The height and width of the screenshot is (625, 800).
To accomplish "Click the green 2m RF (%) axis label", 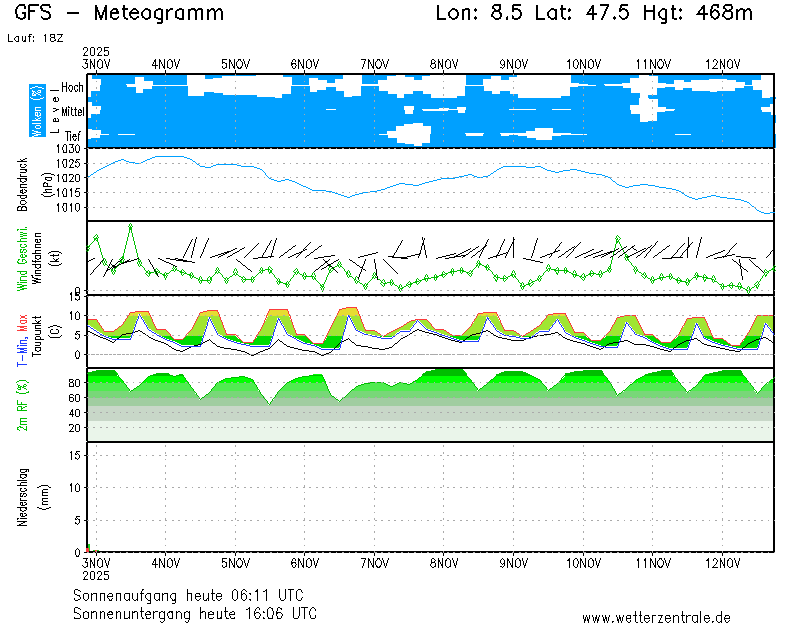I will coord(23,404).
